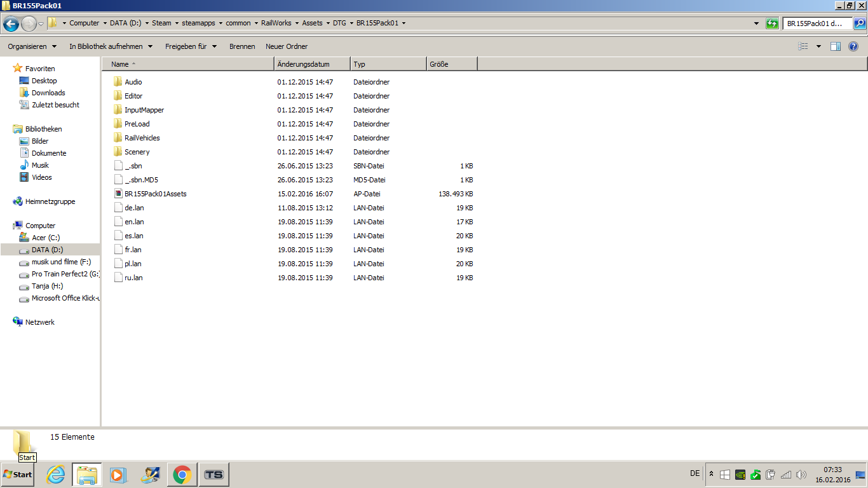Click the search magnifier icon

859,24
